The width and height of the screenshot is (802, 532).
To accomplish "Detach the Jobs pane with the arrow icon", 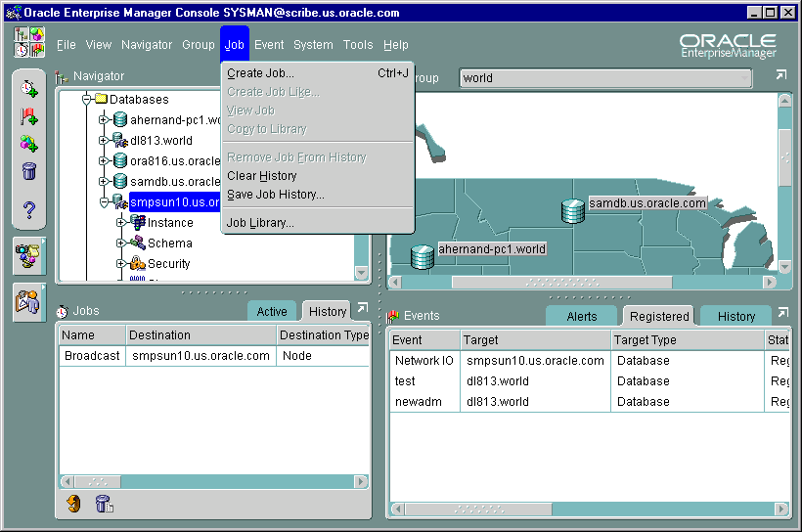I will (362, 309).
